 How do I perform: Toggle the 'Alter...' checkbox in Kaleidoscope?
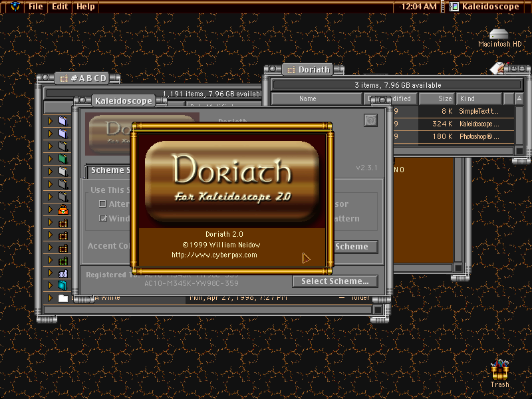[x=102, y=203]
